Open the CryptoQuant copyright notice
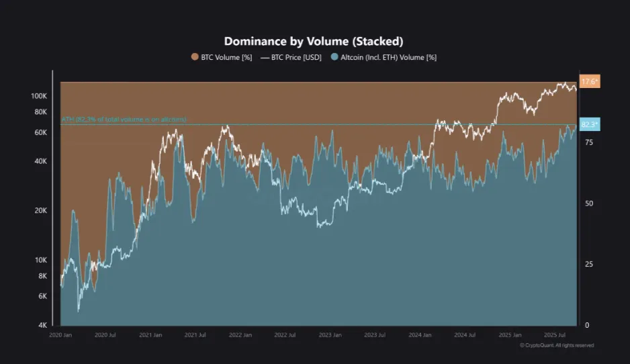630x364 pixels. point(557,345)
